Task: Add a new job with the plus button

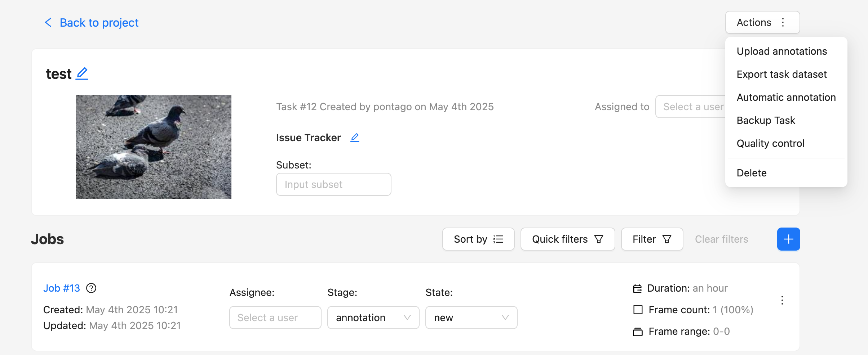Action: [788, 239]
